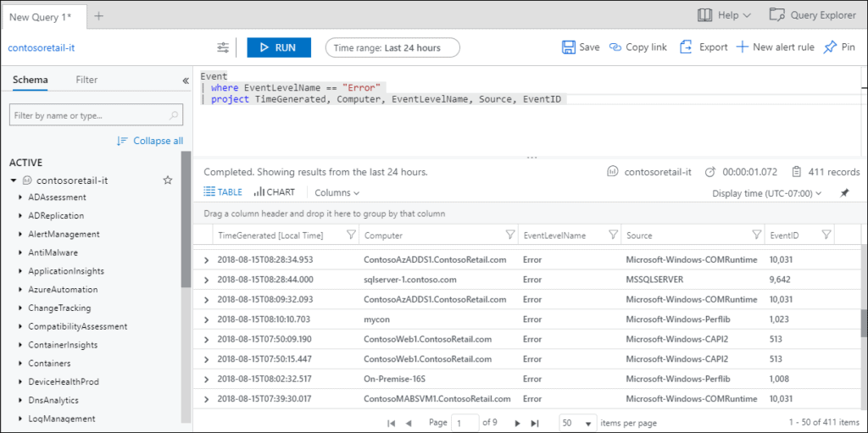Click the Copy link icon

616,47
